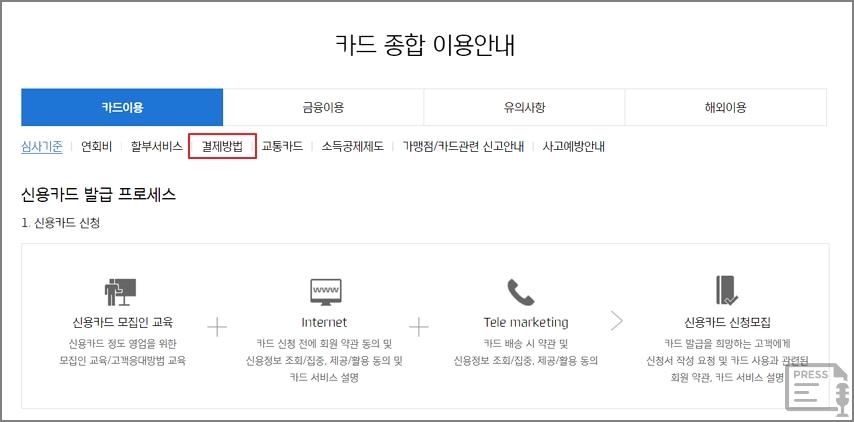The height and width of the screenshot is (422, 854).
Task: Click the Tele marketing phone icon
Action: [x=521, y=292]
